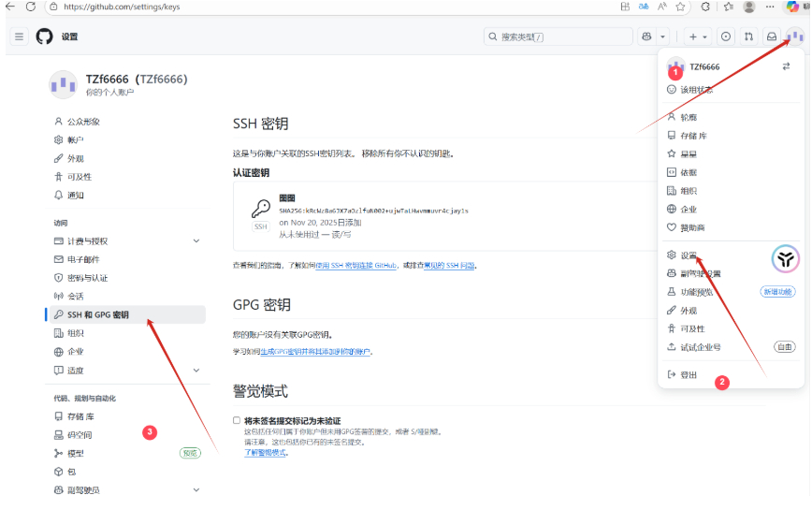Viewport: 812px width, 510px height.
Task: Select 该组状态 in the user menu
Action: [x=731, y=90]
